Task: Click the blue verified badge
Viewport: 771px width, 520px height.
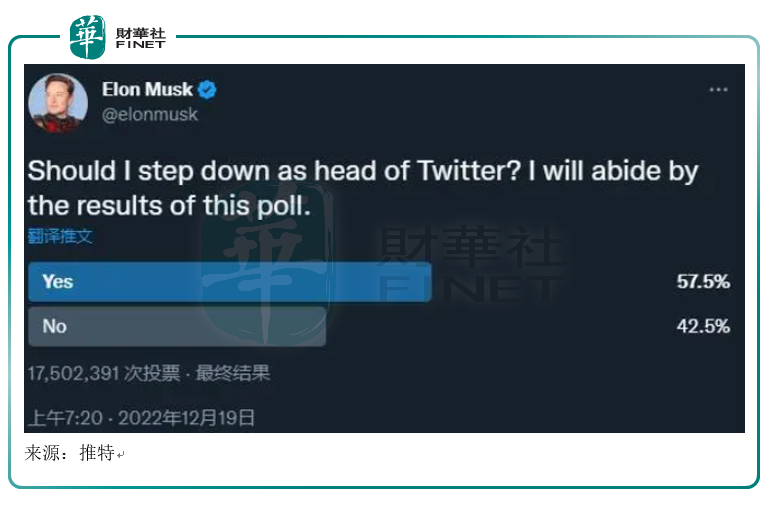Action: [208, 90]
